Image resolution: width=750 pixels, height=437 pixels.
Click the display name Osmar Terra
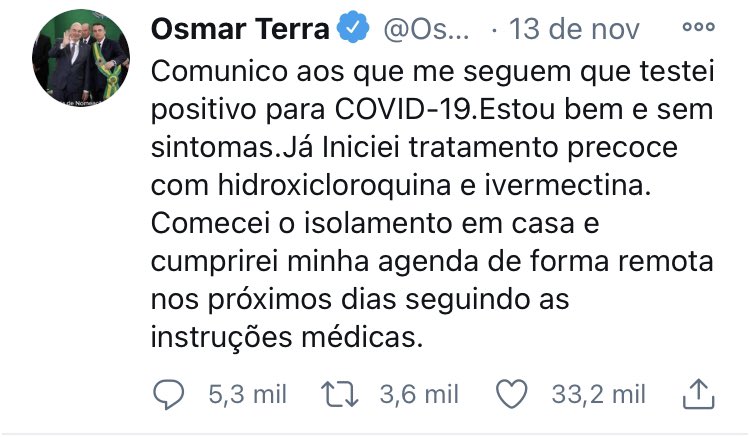[240, 30]
